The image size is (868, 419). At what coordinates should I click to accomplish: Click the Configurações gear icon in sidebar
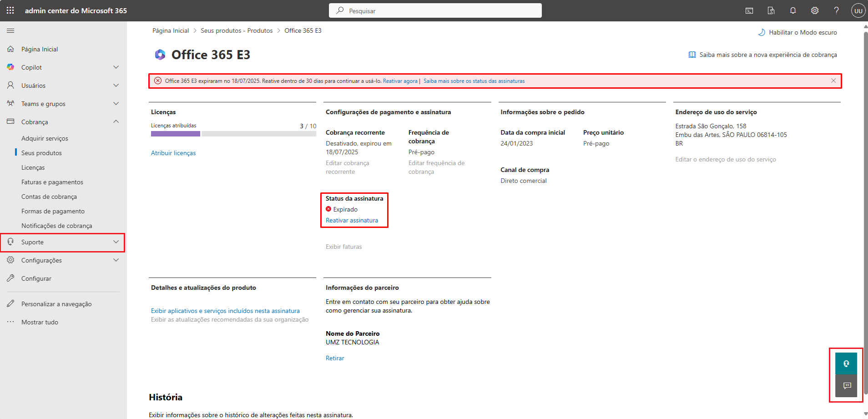click(10, 260)
